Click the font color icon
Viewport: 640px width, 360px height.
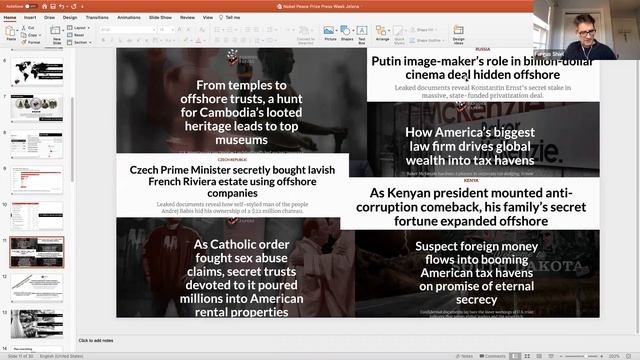198,40
